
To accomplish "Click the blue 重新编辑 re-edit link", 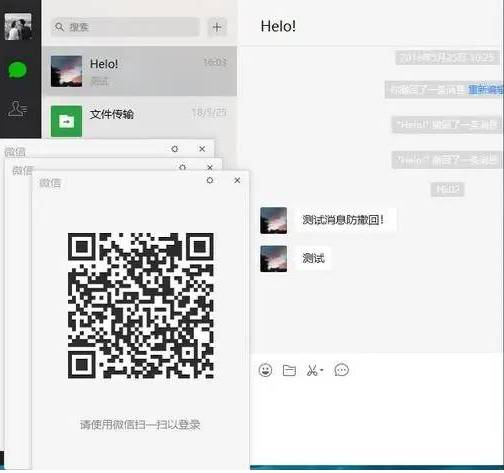I will (x=486, y=89).
